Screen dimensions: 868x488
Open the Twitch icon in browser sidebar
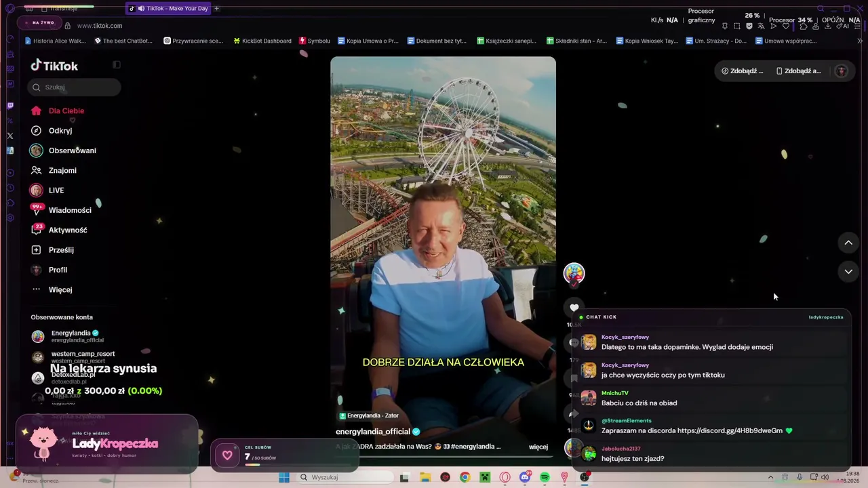[10, 106]
